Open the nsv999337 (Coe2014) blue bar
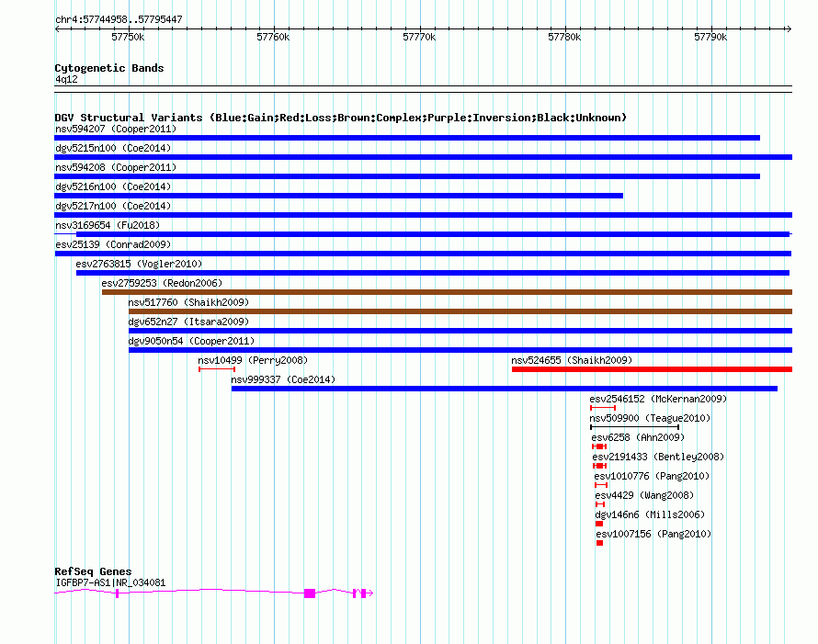818x644 pixels. click(x=505, y=389)
